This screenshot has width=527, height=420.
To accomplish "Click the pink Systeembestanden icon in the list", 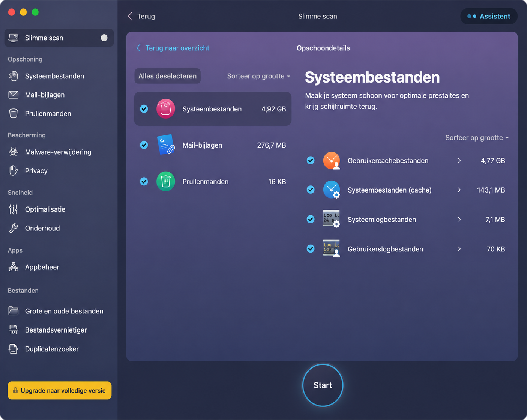I will click(166, 109).
